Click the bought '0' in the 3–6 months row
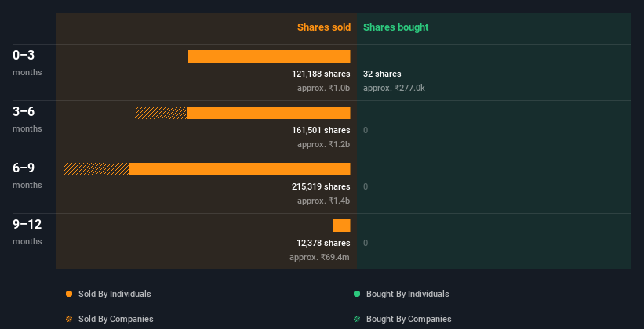The width and height of the screenshot is (644, 329). tap(366, 131)
